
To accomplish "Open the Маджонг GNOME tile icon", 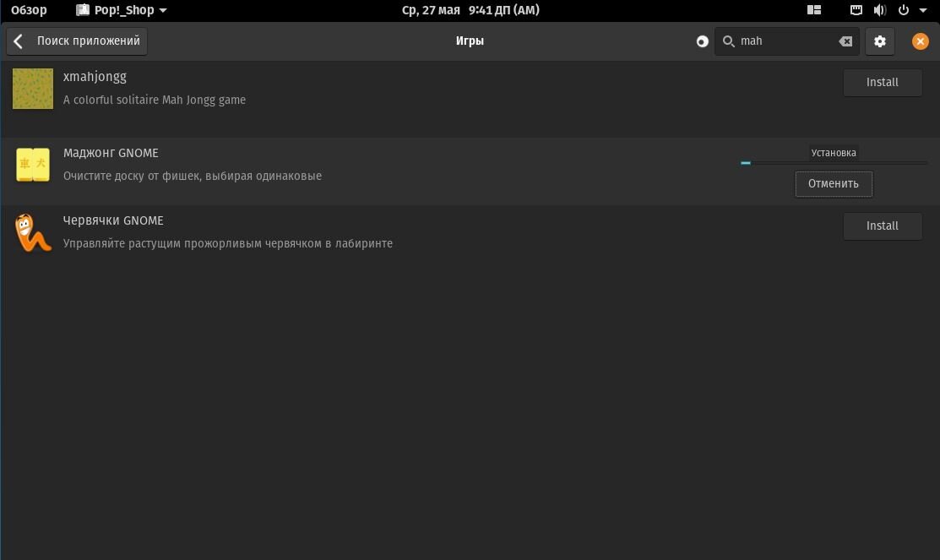I will [33, 164].
